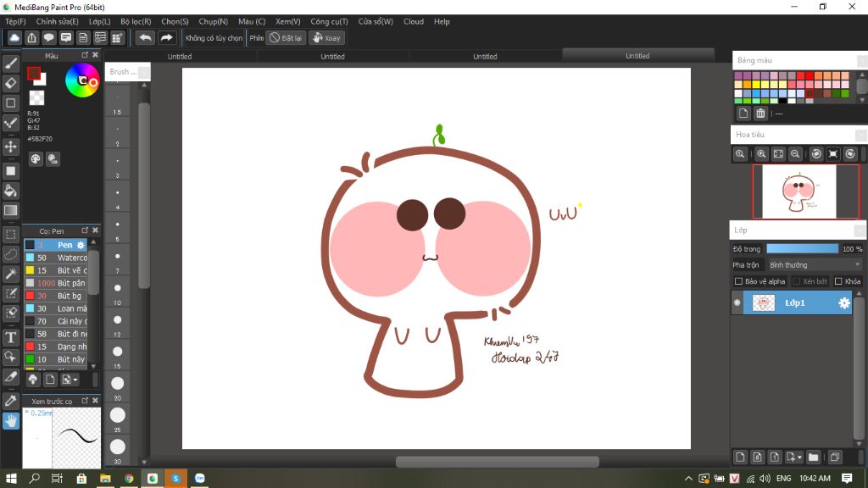Toggle visibility of Lớp1 layer

coord(737,302)
